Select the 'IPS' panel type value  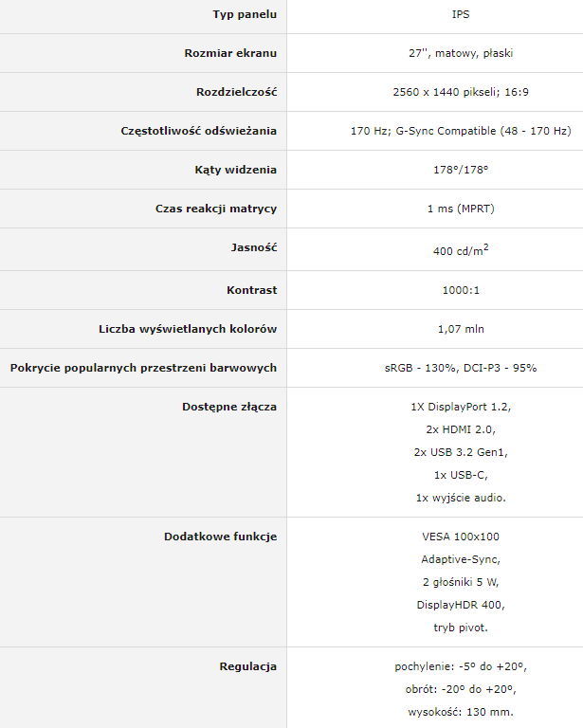tap(461, 14)
